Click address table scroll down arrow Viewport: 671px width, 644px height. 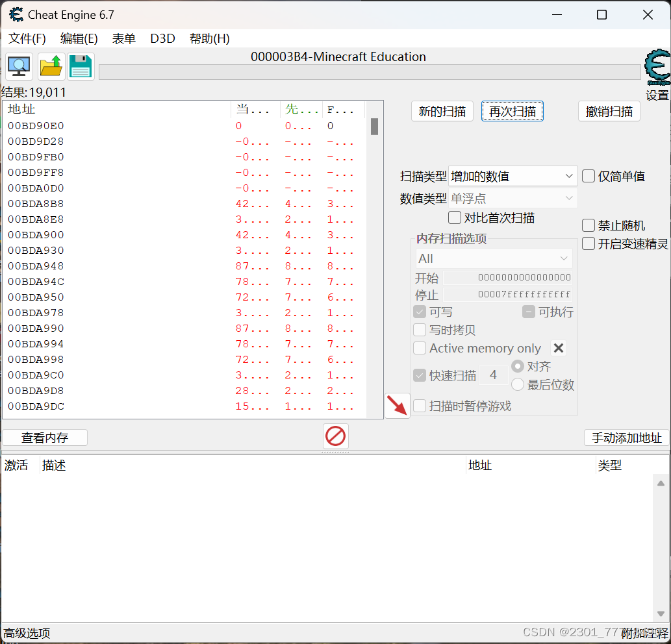[661, 613]
